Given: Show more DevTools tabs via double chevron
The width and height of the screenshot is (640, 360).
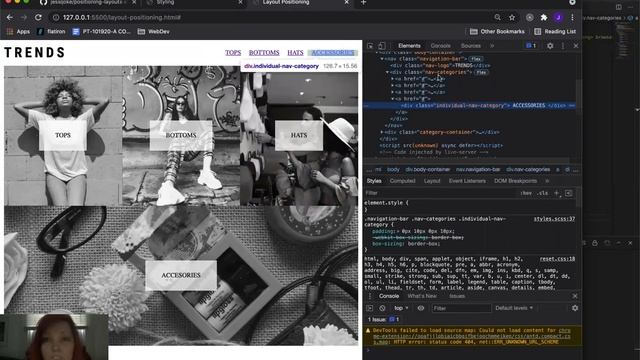Looking at the screenshot, I should pos(492,46).
